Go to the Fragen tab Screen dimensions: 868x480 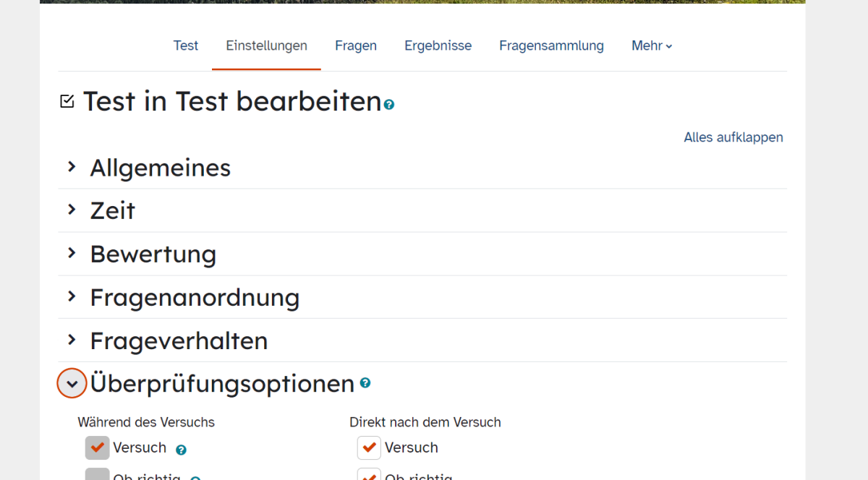coord(355,46)
